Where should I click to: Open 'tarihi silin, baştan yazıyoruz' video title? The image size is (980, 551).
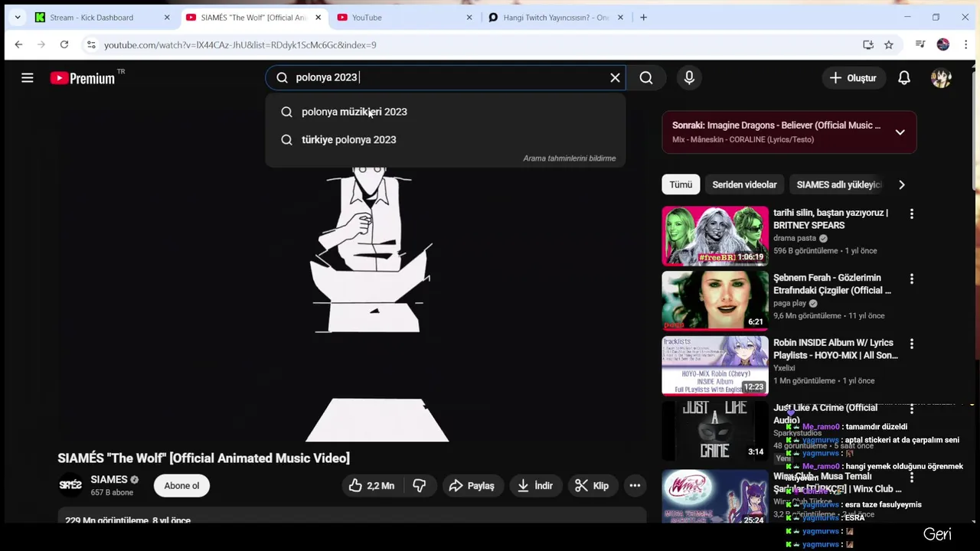click(831, 219)
